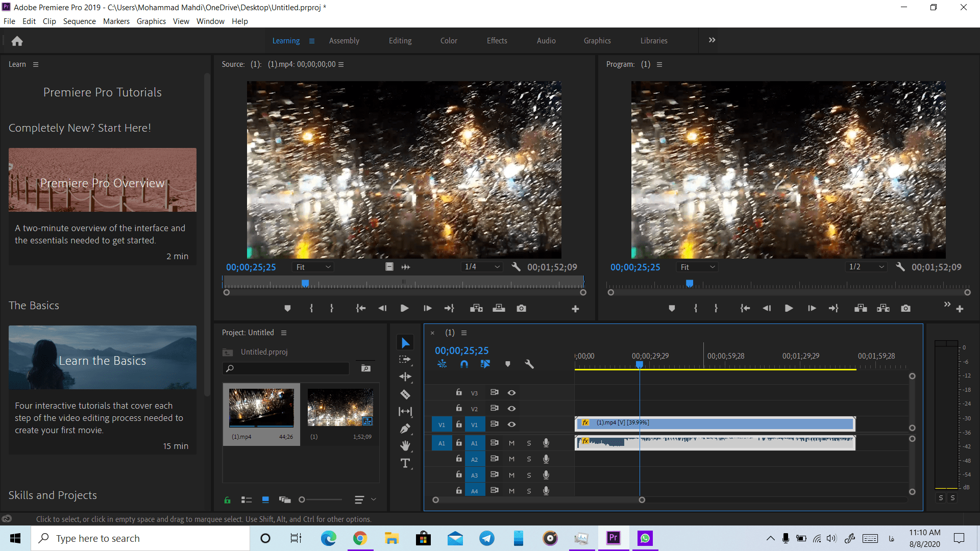The image size is (980, 551).
Task: Play the Program monitor
Action: (789, 308)
